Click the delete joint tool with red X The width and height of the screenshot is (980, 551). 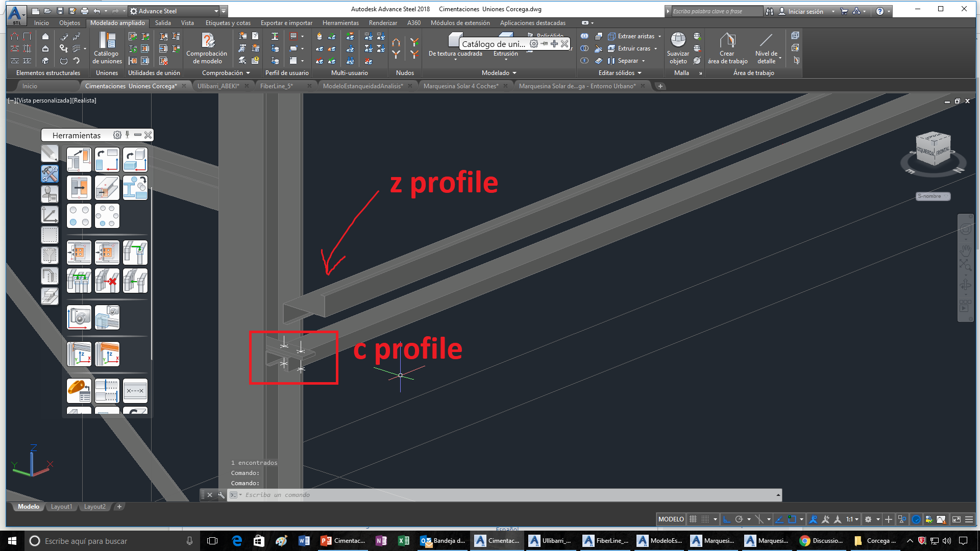[x=107, y=281]
